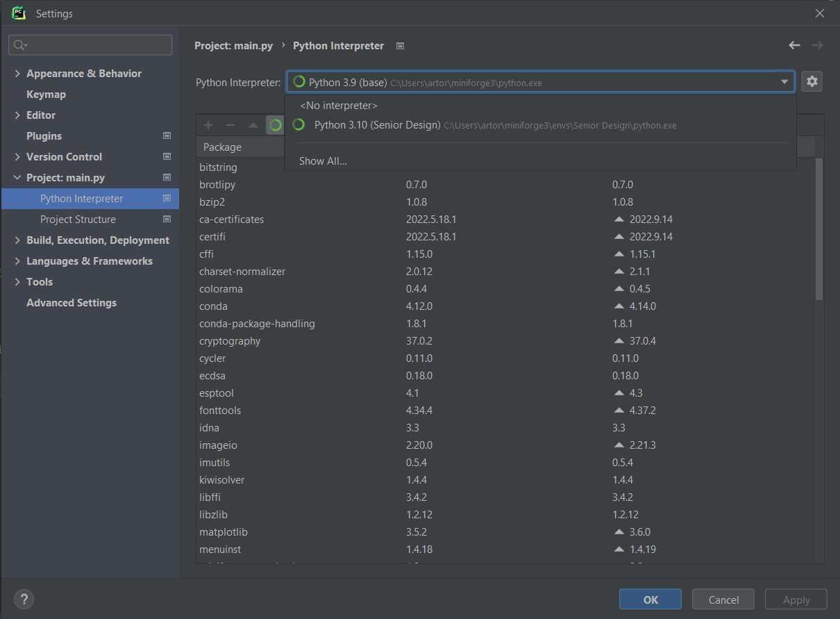Click the project-level marker icon beside Project Structure

coord(167,219)
